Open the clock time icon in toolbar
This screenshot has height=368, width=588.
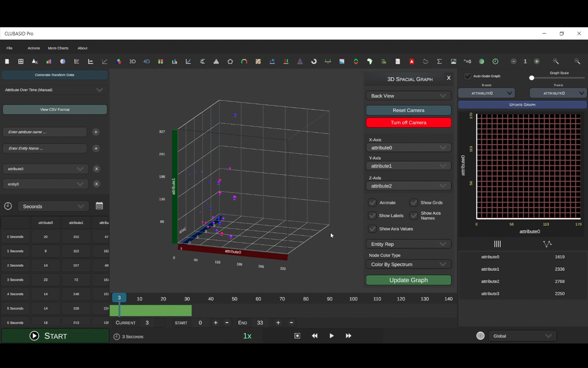[x=495, y=62]
